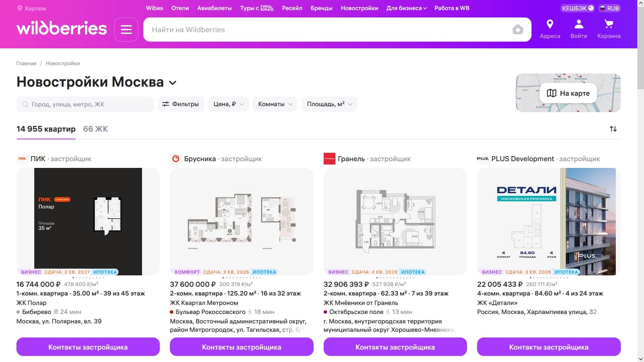644x362 pixels.
Task: Switch to the 66 ЖК tab
Action: pyautogui.click(x=95, y=129)
